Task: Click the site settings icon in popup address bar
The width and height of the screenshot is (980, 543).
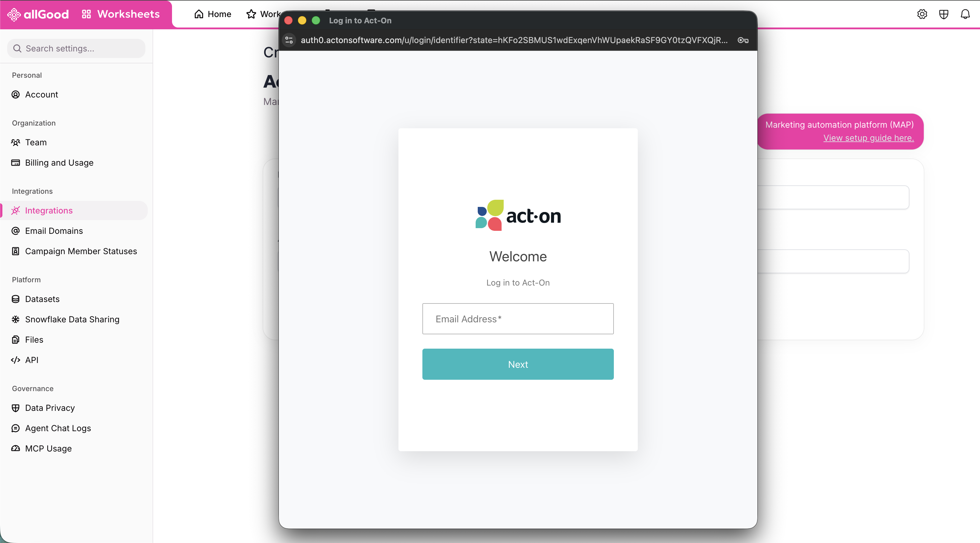Action: 289,40
